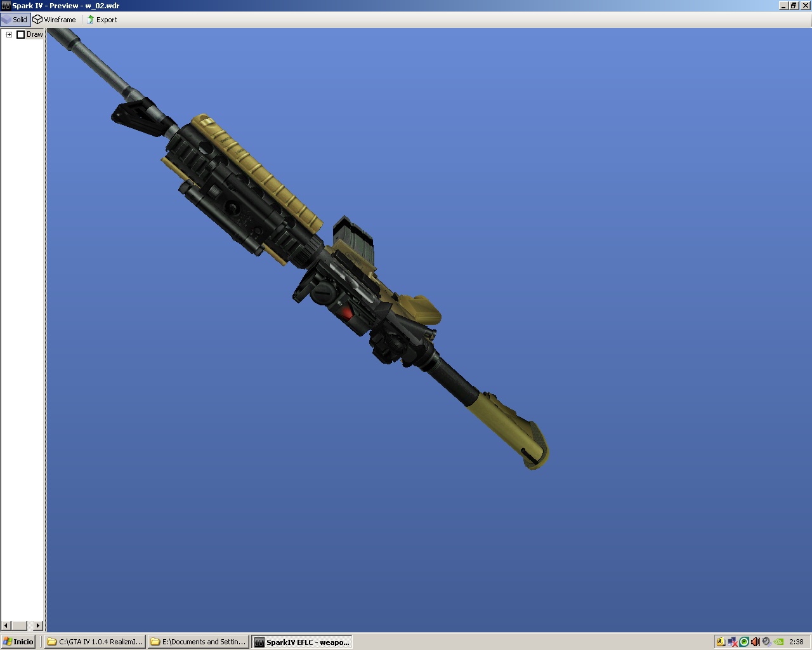Switch to GTA IV 1.0.4 folder window
This screenshot has height=650, width=812.
click(95, 642)
